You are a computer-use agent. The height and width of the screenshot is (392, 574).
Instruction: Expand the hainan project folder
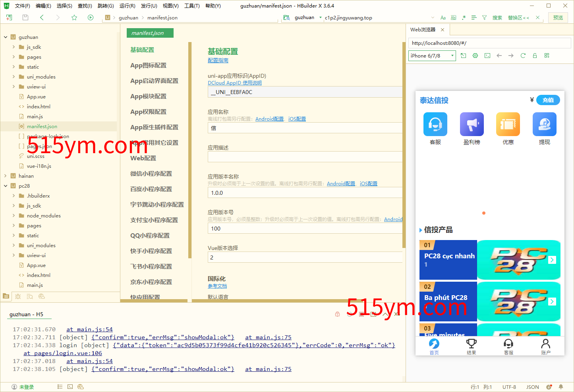click(6, 176)
